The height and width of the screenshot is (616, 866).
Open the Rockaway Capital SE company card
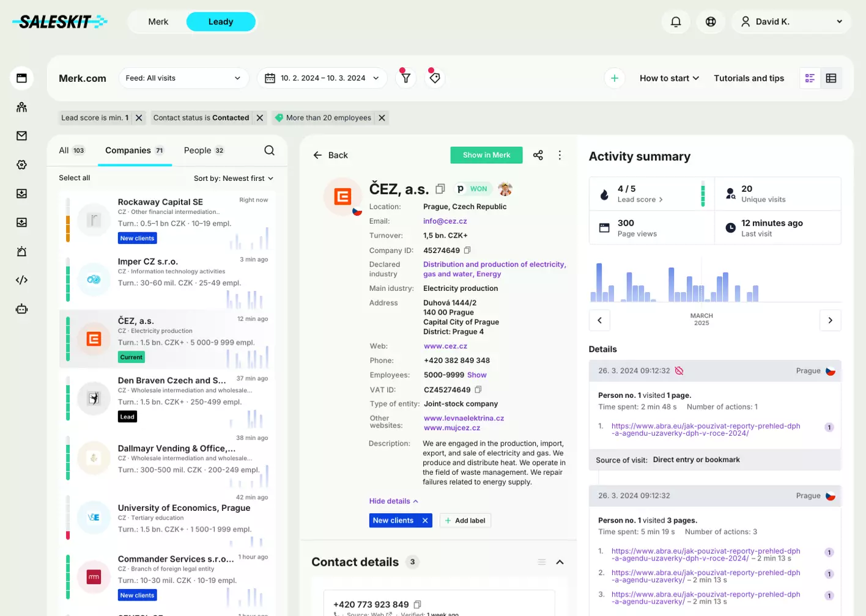click(x=168, y=220)
